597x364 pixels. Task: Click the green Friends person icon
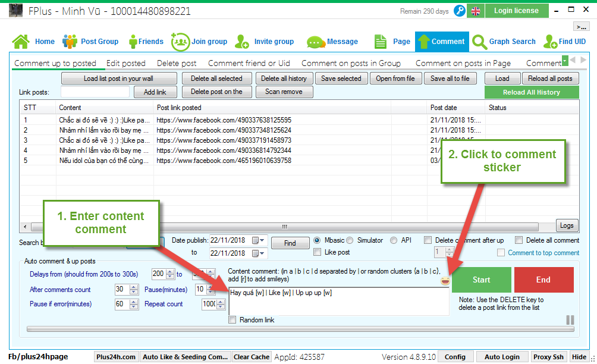point(133,42)
